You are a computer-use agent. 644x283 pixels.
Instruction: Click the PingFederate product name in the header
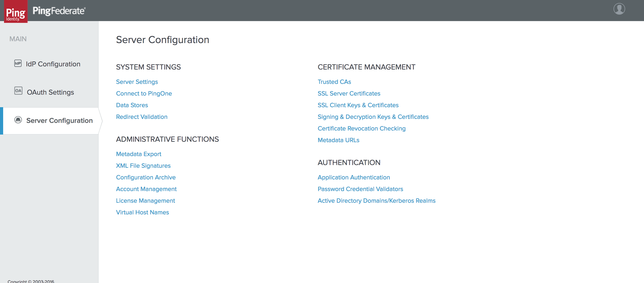point(59,11)
